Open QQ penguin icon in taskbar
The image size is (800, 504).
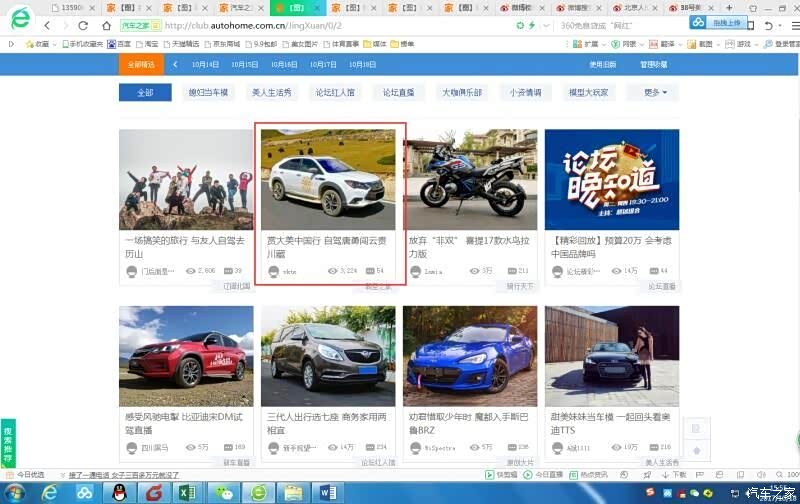click(x=120, y=492)
